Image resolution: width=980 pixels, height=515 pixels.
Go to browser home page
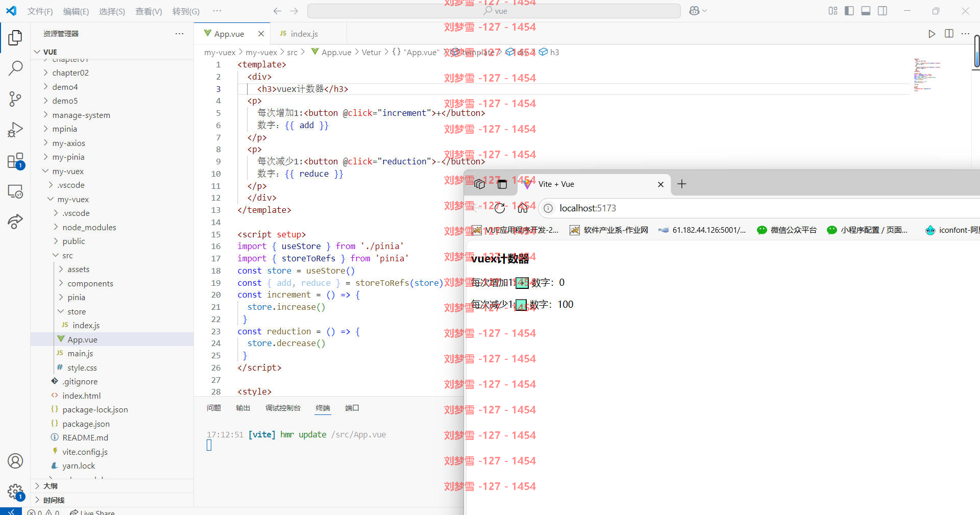point(523,208)
